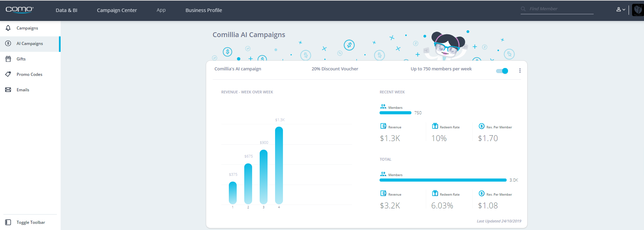Click the Last Updated 24/10/2019 text
This screenshot has height=230, width=644.
click(x=499, y=221)
